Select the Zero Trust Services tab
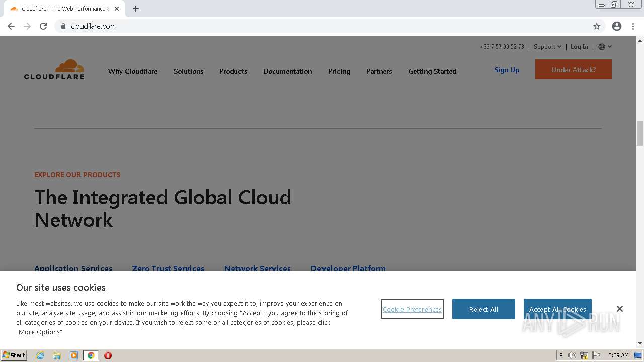The image size is (644, 362). point(168,268)
